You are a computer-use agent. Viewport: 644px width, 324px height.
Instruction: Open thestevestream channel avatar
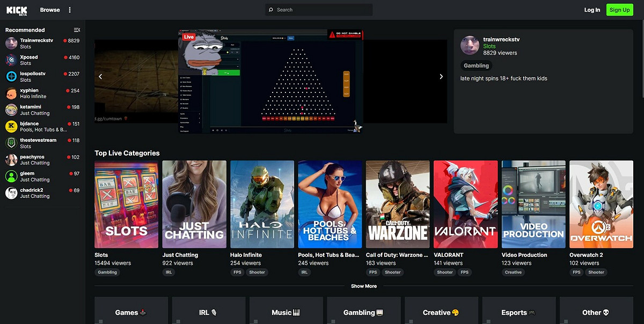(x=11, y=143)
